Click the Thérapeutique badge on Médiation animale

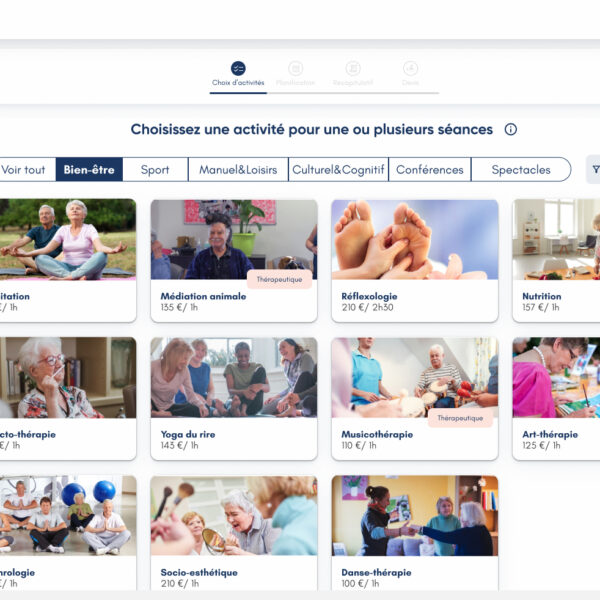click(x=279, y=279)
